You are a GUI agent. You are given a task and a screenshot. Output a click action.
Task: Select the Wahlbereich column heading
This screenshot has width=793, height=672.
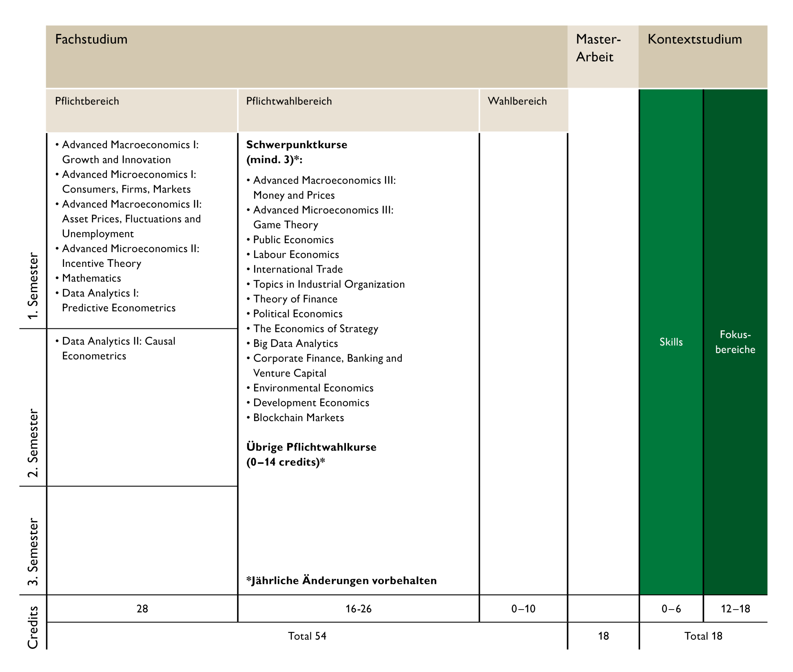click(x=517, y=101)
